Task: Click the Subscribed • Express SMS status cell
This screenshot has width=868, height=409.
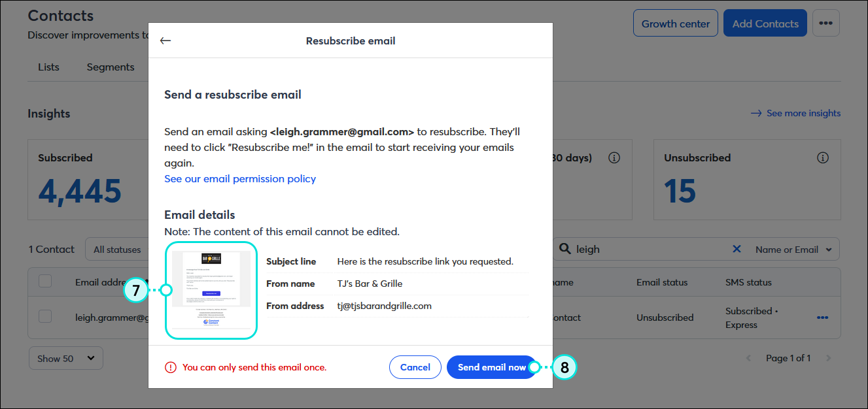Action: tap(752, 318)
